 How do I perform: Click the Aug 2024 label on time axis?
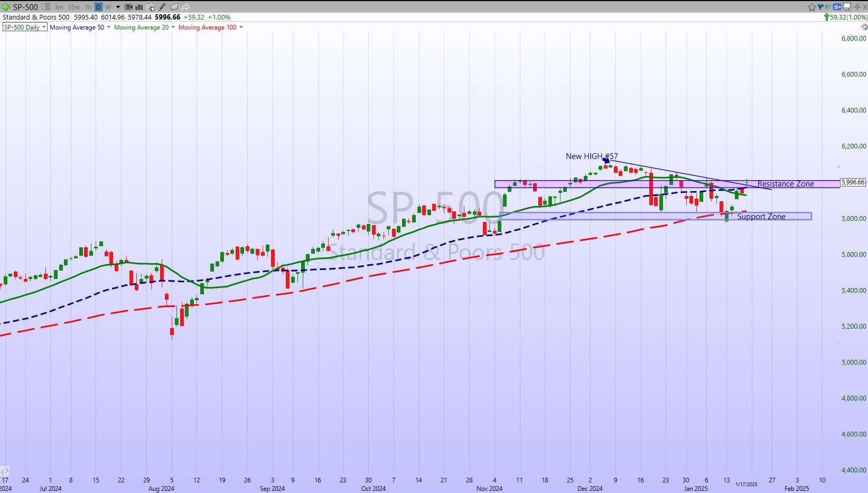(161, 489)
